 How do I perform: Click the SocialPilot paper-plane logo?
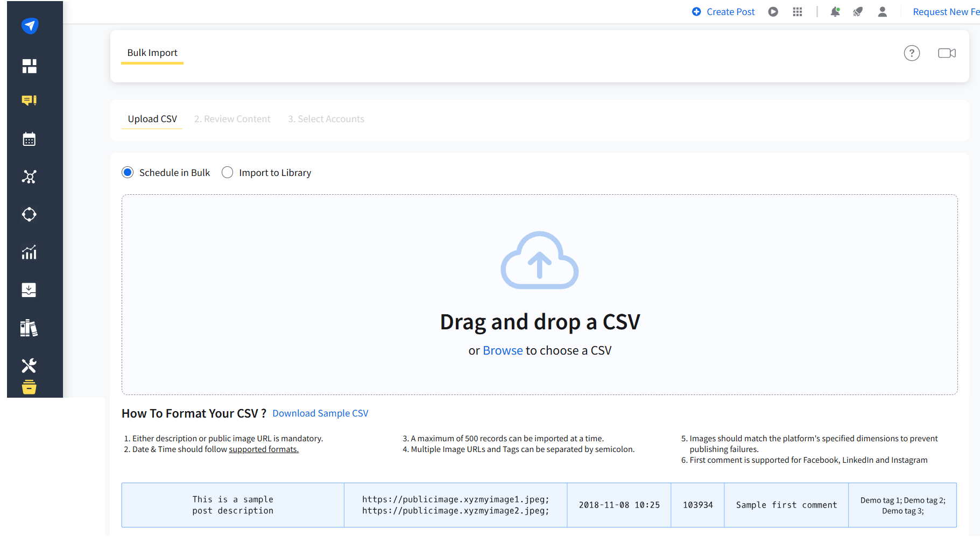(x=29, y=25)
